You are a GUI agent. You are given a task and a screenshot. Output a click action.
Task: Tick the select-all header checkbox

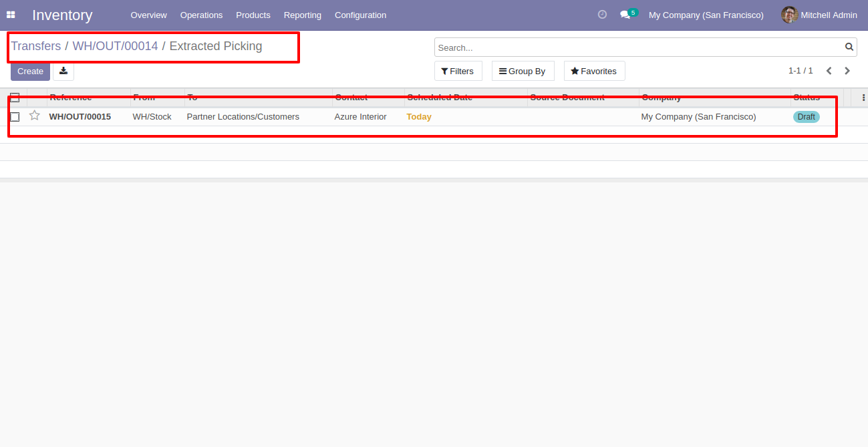(x=15, y=98)
